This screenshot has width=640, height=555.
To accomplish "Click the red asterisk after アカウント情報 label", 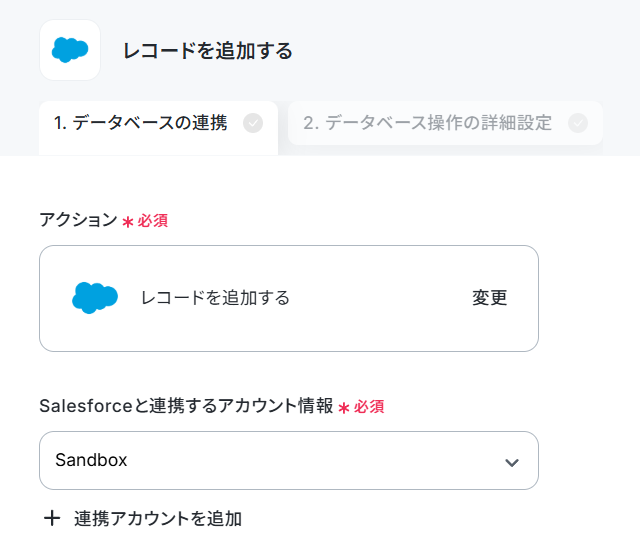I will click(344, 408).
